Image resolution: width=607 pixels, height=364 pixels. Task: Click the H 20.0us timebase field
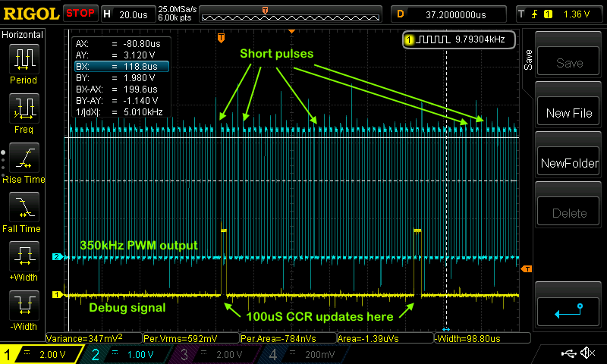(x=127, y=14)
